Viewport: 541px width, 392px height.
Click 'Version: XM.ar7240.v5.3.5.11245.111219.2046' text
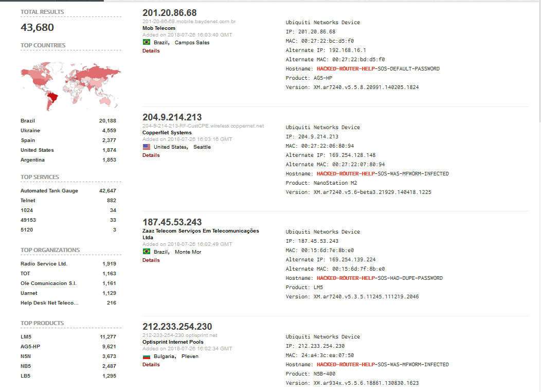[352, 296]
